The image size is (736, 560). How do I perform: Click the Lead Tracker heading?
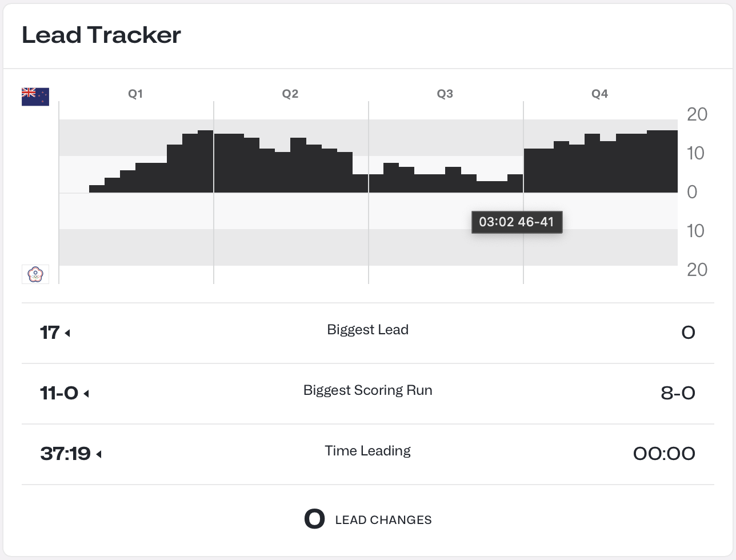(101, 35)
